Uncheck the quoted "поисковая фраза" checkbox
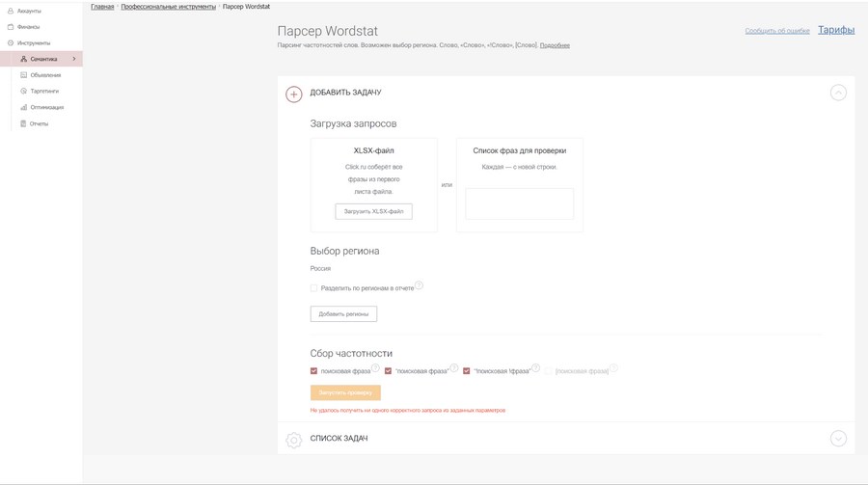868x485 pixels. 388,371
